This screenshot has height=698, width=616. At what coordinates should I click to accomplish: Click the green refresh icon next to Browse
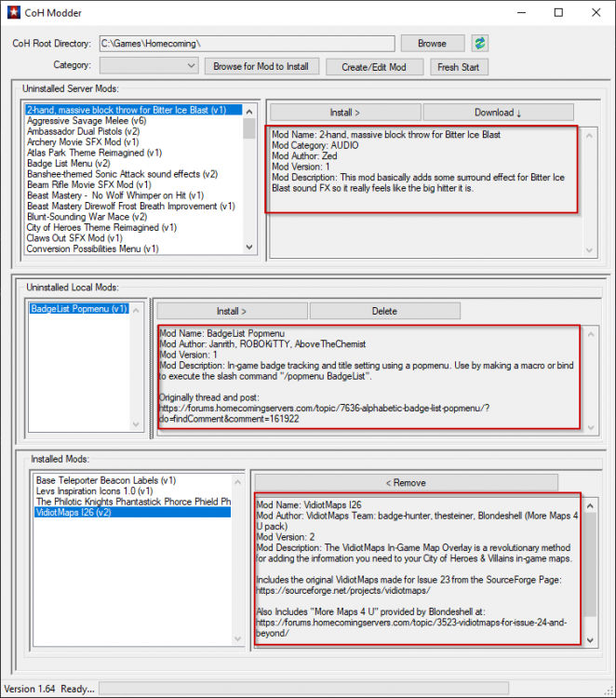coord(479,44)
